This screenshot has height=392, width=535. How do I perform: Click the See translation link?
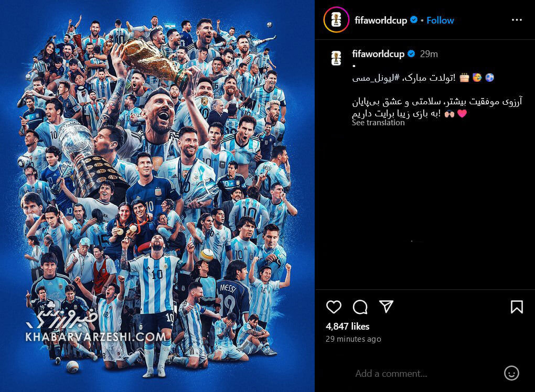[x=378, y=123]
